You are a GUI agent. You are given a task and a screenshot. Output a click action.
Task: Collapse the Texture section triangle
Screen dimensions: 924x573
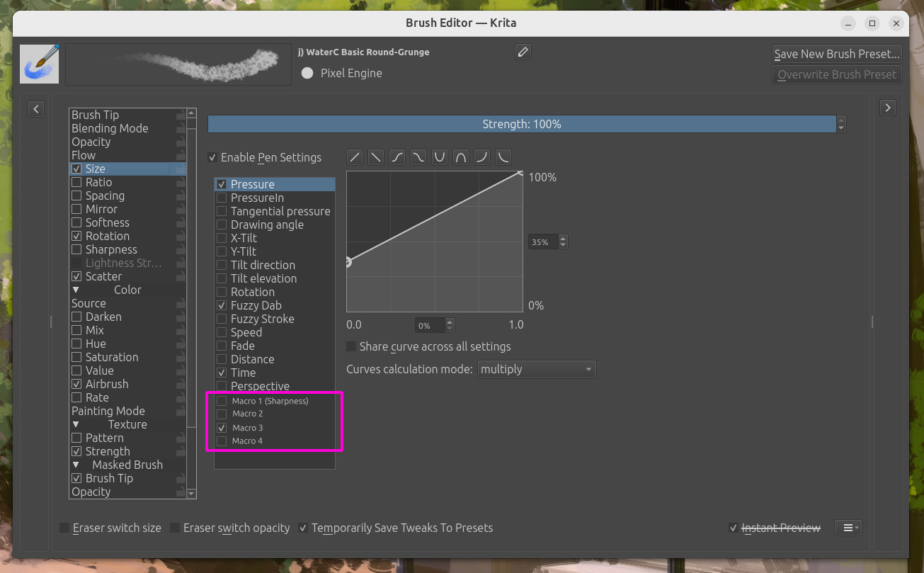click(x=76, y=424)
